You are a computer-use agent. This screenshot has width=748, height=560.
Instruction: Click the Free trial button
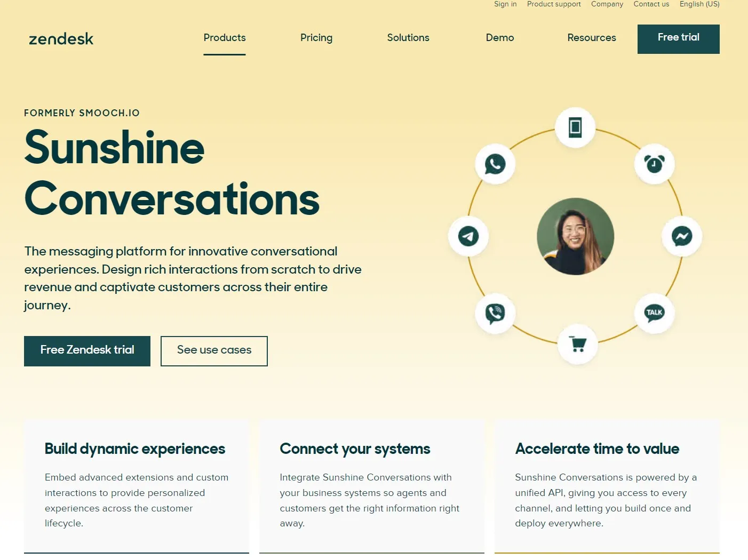(679, 39)
